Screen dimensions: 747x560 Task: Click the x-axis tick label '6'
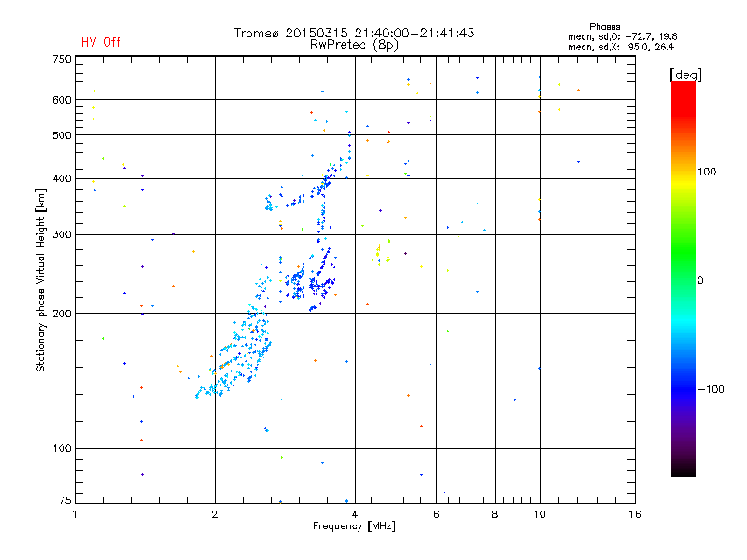(x=436, y=514)
